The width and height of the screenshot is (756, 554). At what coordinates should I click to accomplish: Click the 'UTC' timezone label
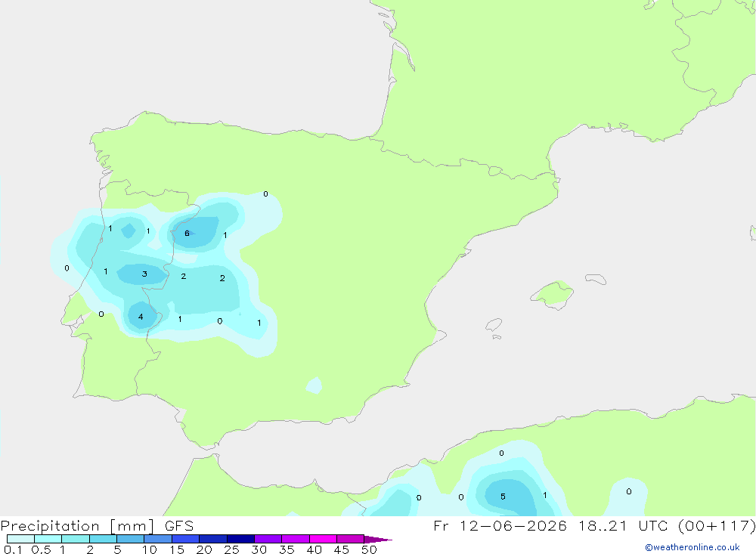click(653, 525)
